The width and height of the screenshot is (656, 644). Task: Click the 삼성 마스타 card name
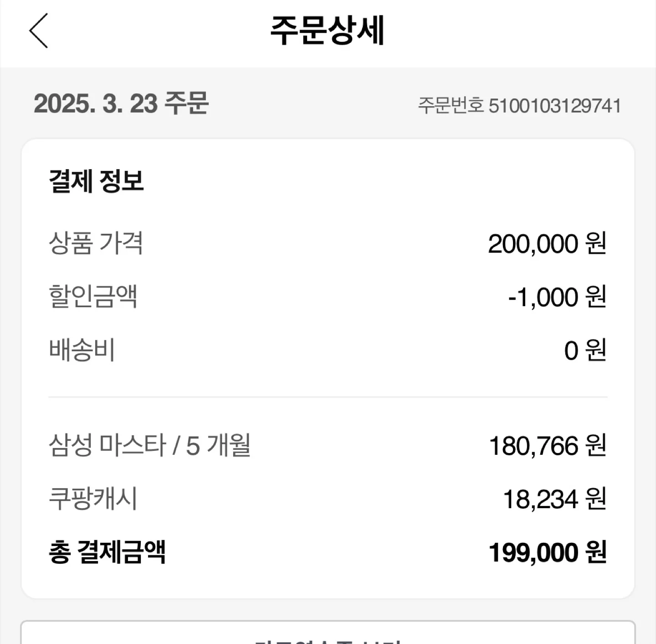108,445
